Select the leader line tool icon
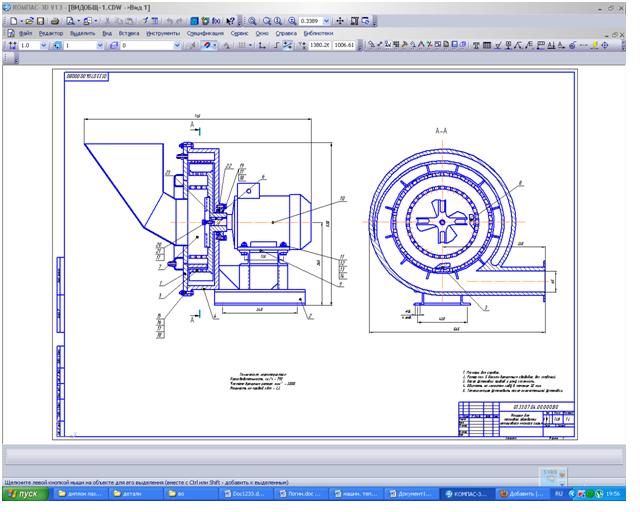The width and height of the screenshot is (640, 512). [x=518, y=45]
